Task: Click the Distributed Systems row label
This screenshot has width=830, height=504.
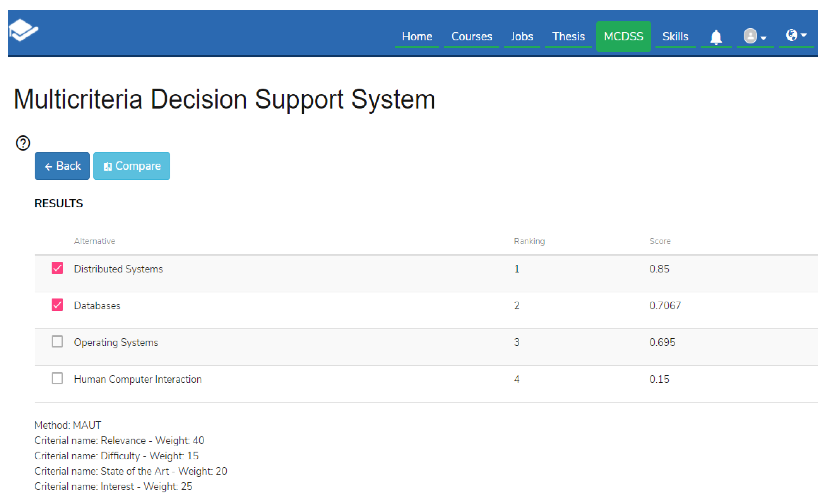Action: coord(118,269)
